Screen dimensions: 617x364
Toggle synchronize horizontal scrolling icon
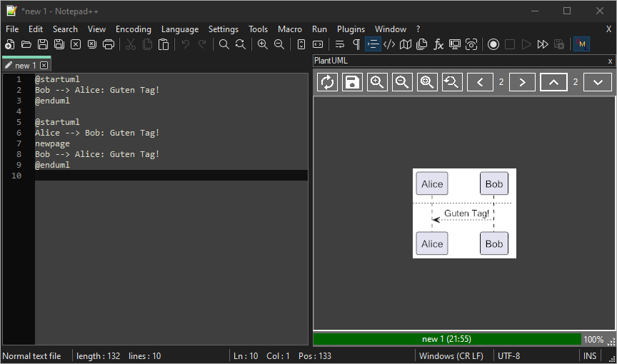pyautogui.click(x=318, y=44)
